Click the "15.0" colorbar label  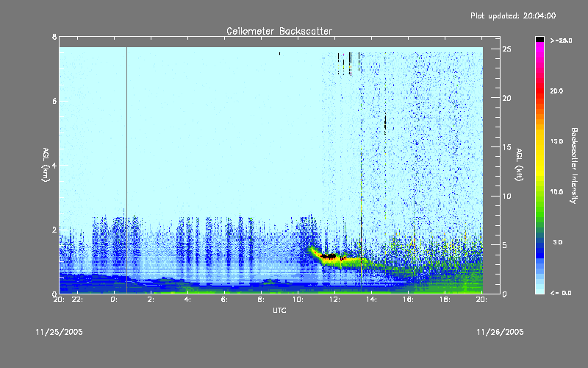[556, 141]
